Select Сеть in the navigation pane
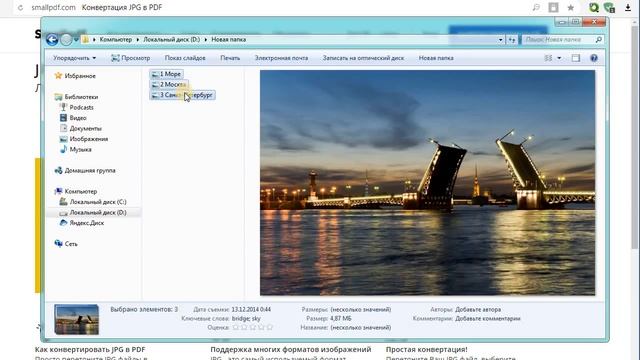This screenshot has height=360, width=640. (66, 244)
